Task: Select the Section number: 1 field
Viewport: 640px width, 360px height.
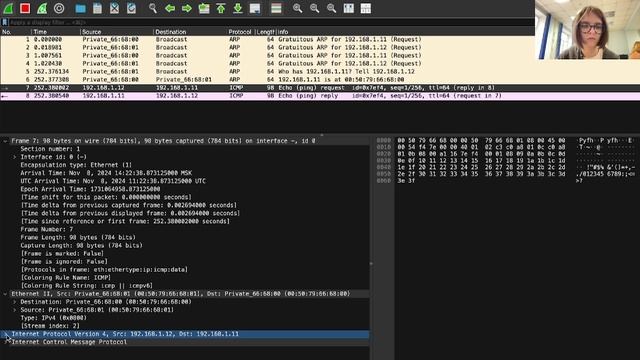Action: click(x=50, y=149)
